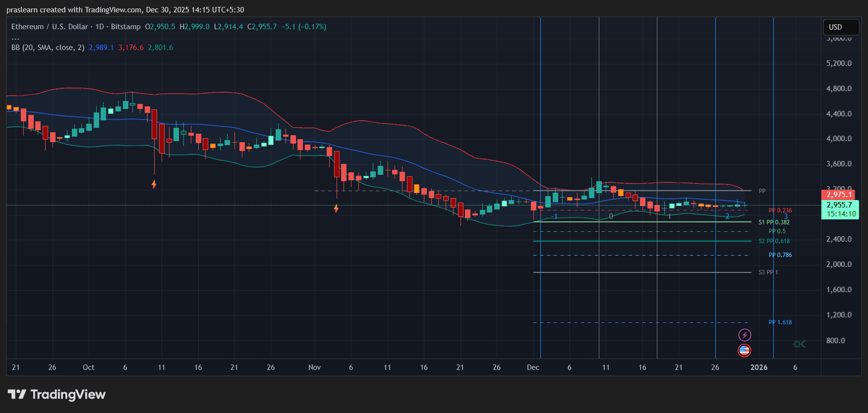
Task: Click the current price label 2,955.7
Action: click(839, 205)
